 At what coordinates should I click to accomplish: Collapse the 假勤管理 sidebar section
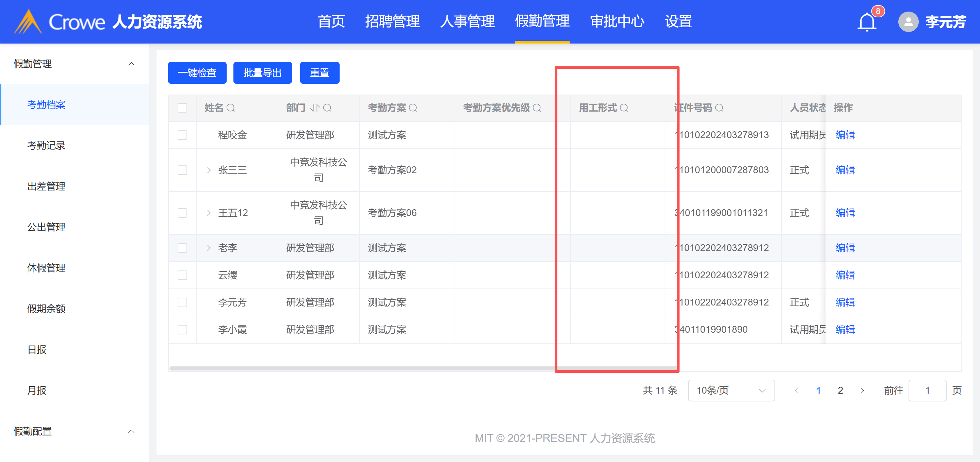point(131,64)
